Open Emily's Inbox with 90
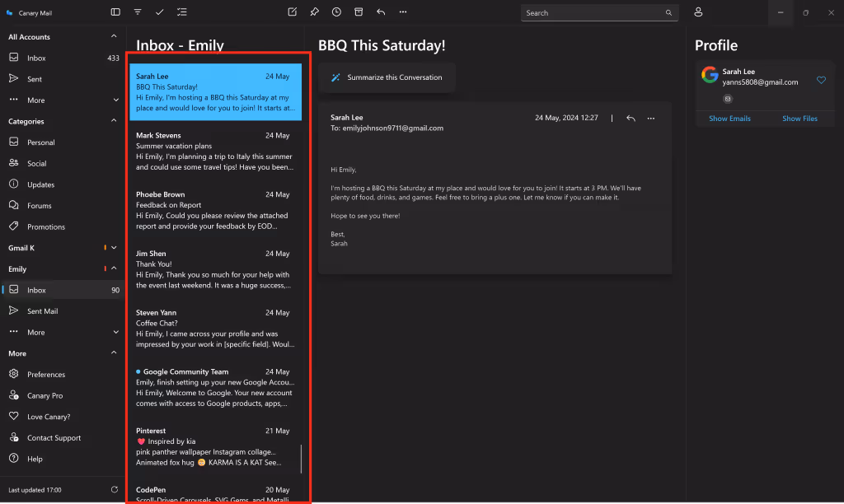 62,290
